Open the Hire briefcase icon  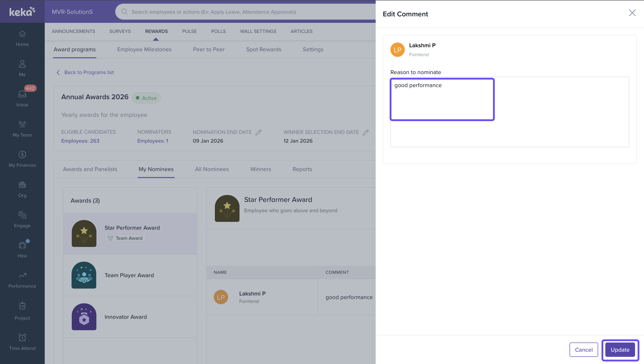pyautogui.click(x=22, y=245)
